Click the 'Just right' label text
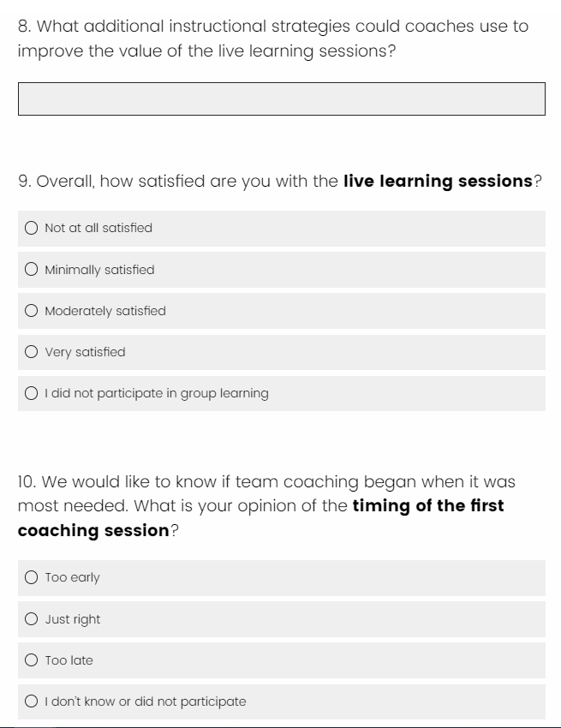The height and width of the screenshot is (728, 561). [73, 619]
